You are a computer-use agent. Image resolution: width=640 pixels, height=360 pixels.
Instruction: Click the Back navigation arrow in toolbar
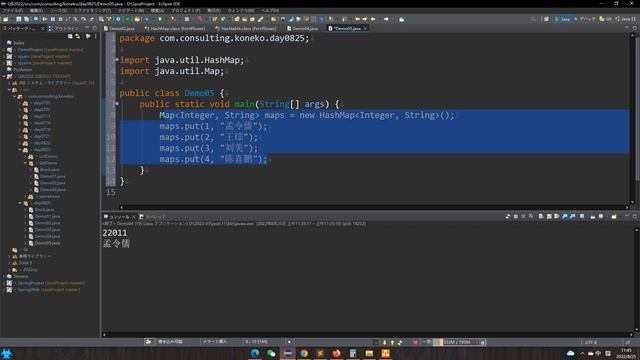[x=373, y=19]
